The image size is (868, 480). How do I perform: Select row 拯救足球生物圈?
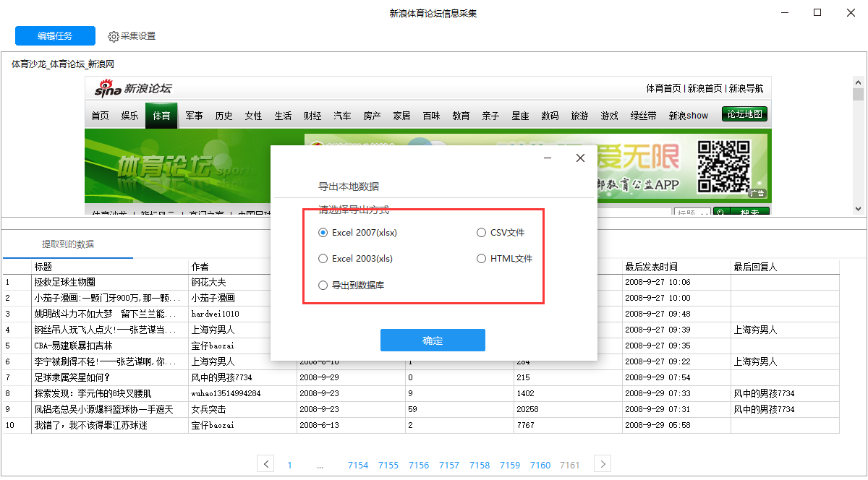tap(421, 282)
